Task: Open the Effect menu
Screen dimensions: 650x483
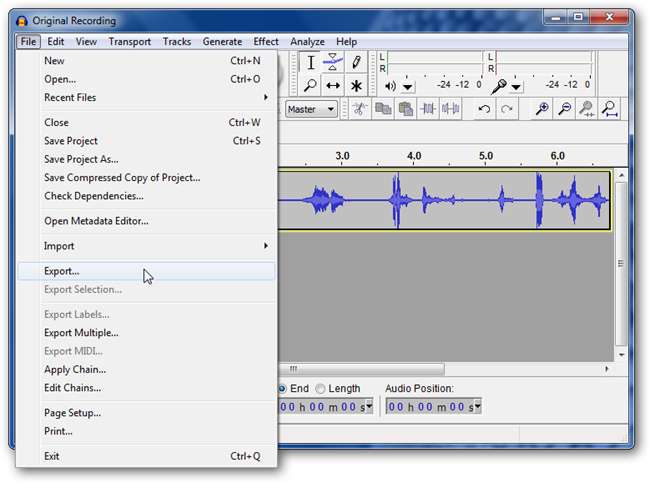Action: 266,42
